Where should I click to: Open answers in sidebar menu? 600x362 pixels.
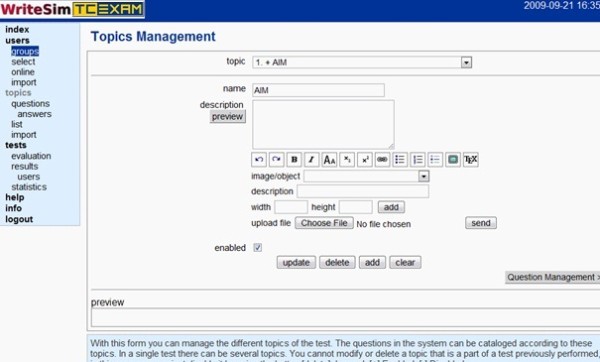tap(34, 114)
